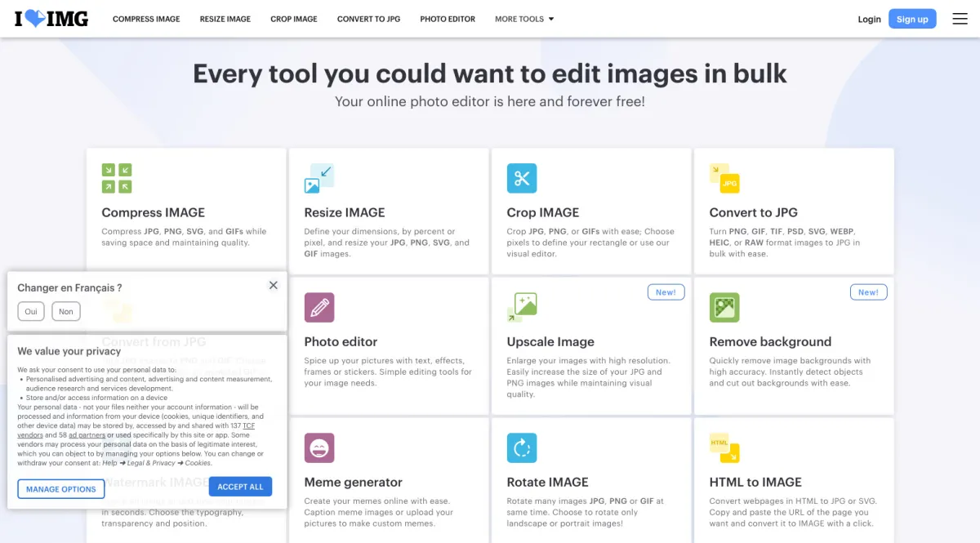Open the ad partners link
The image size is (980, 543).
(87, 435)
